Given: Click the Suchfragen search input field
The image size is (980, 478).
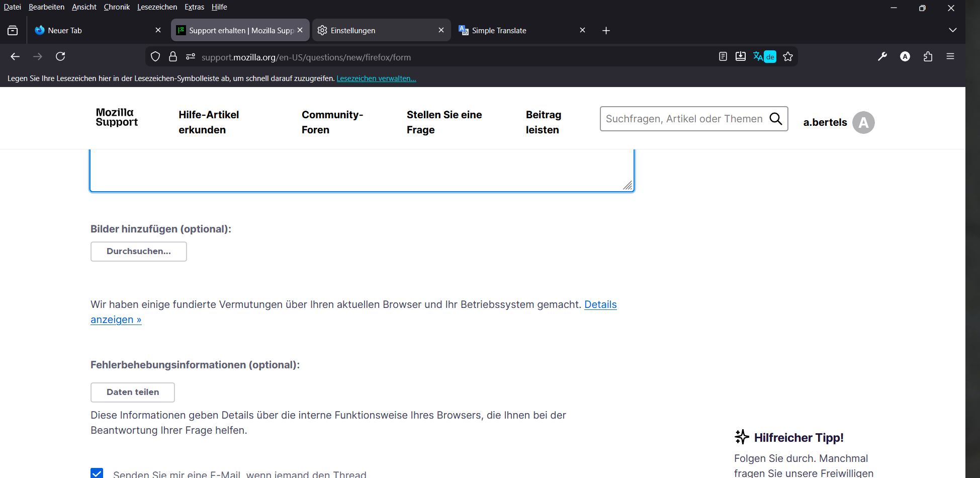Looking at the screenshot, I should click(683, 119).
